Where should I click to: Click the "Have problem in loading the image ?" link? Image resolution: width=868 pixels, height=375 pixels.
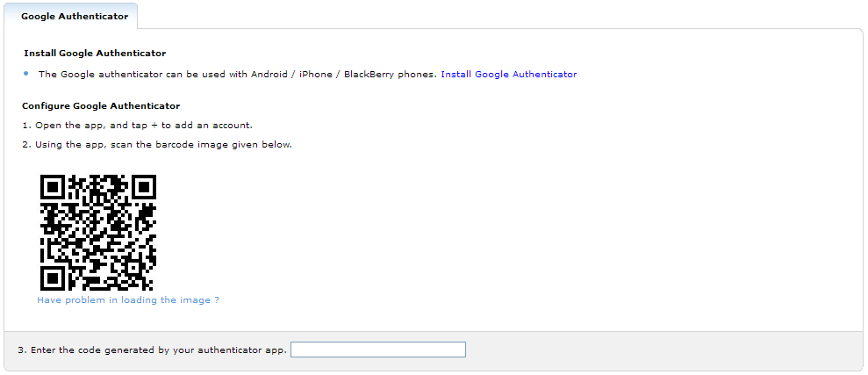[127, 300]
